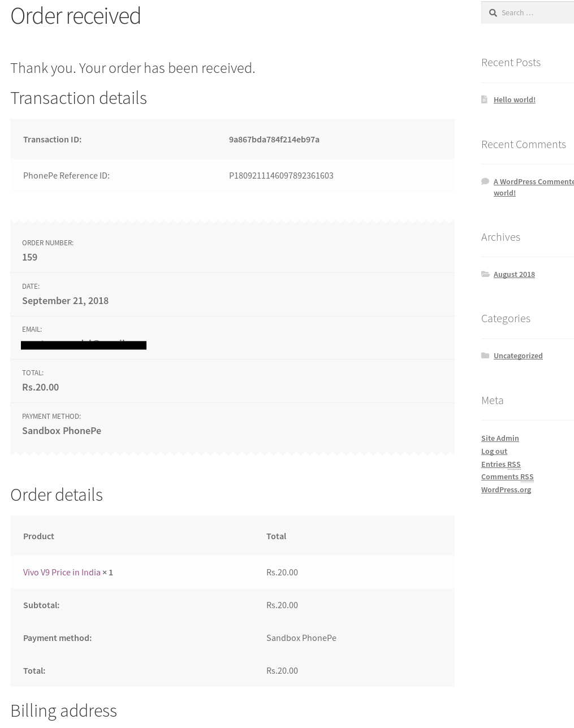Click the order number 159
574x728 pixels.
tap(29, 257)
